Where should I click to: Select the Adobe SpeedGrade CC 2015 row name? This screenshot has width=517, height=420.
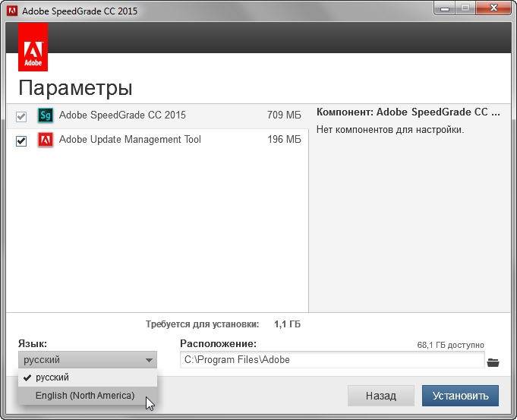(x=122, y=115)
